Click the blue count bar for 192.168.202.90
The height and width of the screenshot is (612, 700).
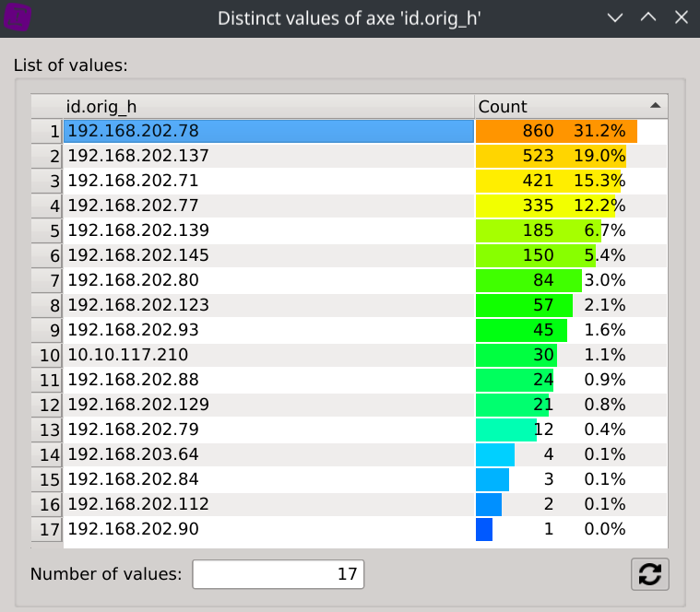point(484,529)
